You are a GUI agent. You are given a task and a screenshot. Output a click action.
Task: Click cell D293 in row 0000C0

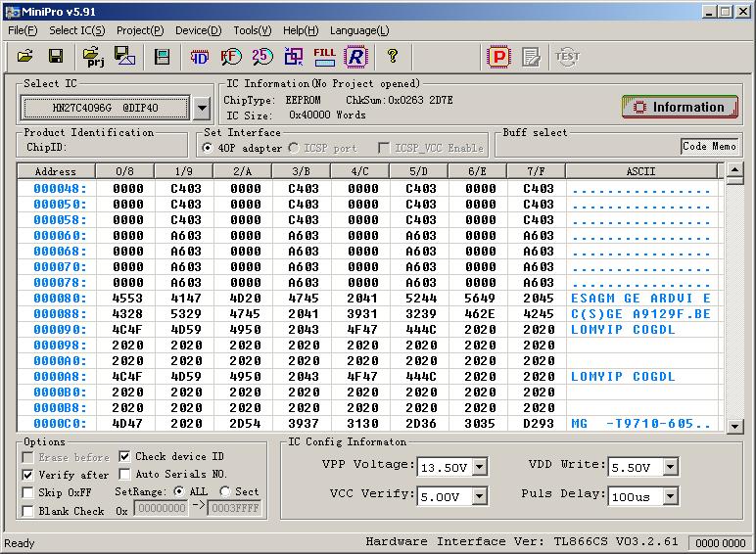coord(539,424)
